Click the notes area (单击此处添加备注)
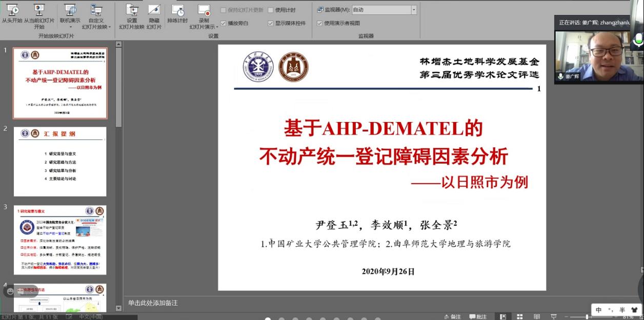The width and height of the screenshot is (644, 320). tap(153, 303)
